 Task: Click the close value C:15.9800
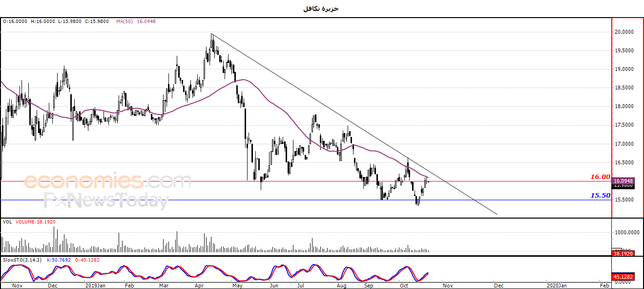97,22
